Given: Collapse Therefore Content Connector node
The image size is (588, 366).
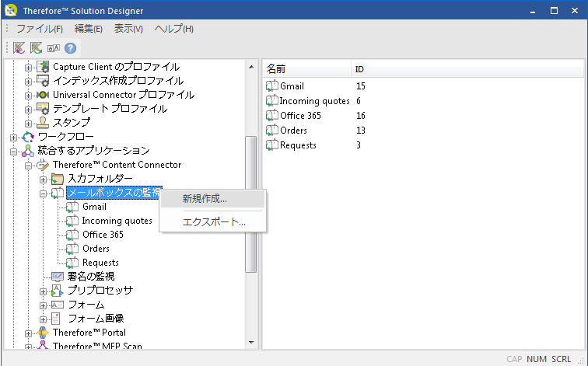Looking at the screenshot, I should pos(28,166).
